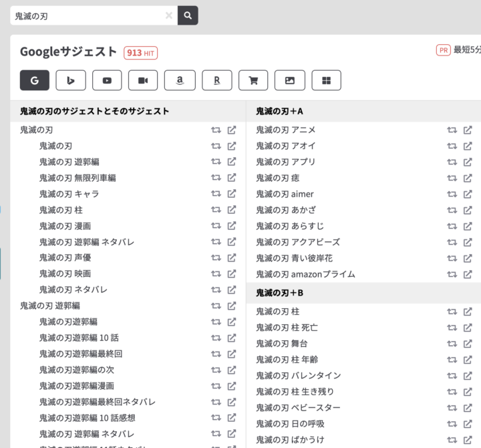Re-search icon for 鬼滅の刃 バレンタイン
481x448 pixels.
point(452,376)
